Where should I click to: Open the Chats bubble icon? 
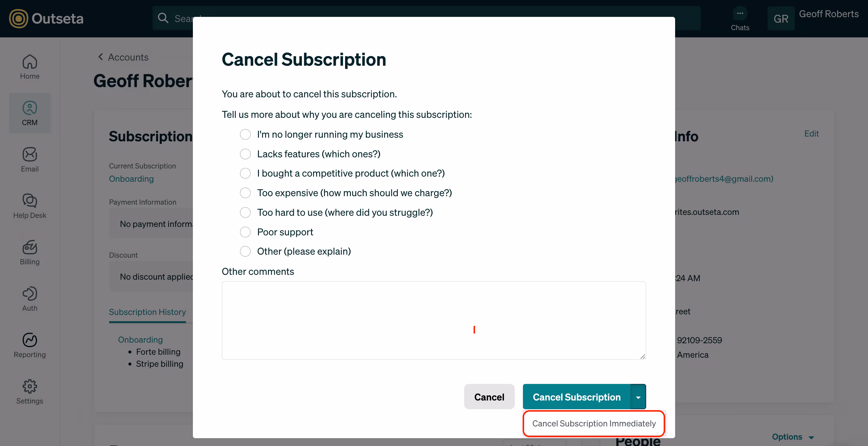[740, 14]
